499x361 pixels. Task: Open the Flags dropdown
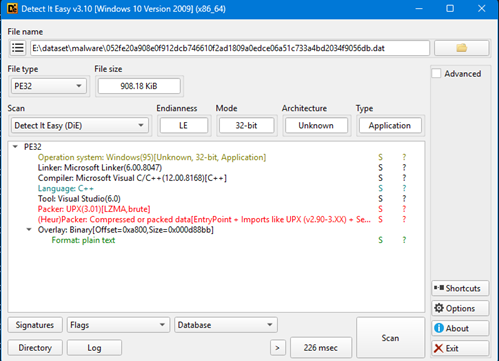(118, 325)
